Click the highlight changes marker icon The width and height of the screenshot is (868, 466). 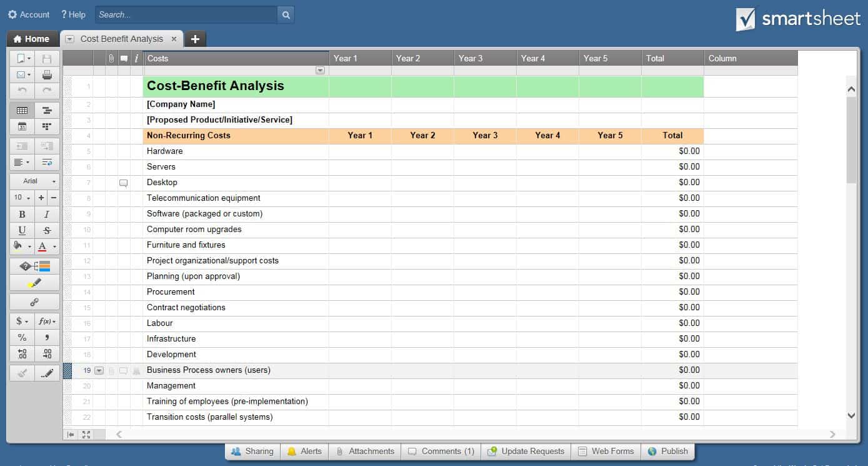pos(35,283)
